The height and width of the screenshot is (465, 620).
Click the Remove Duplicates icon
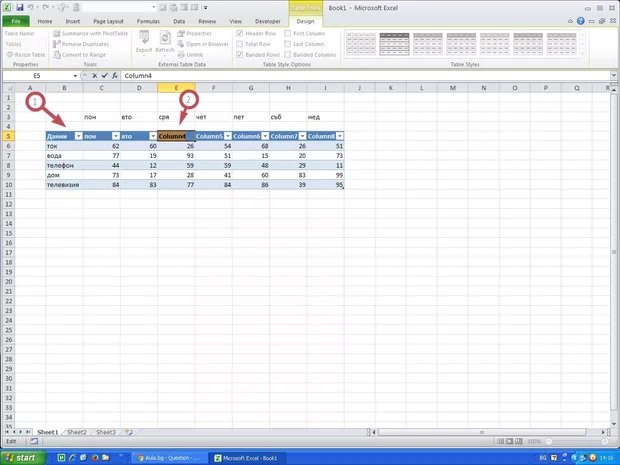click(57, 44)
